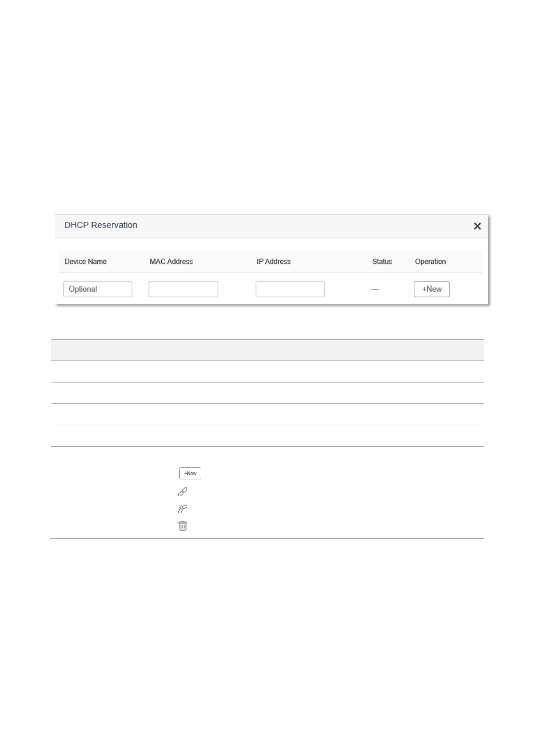Click the IP Address column header
Viewport: 535px width, 756px height.
coord(274,262)
